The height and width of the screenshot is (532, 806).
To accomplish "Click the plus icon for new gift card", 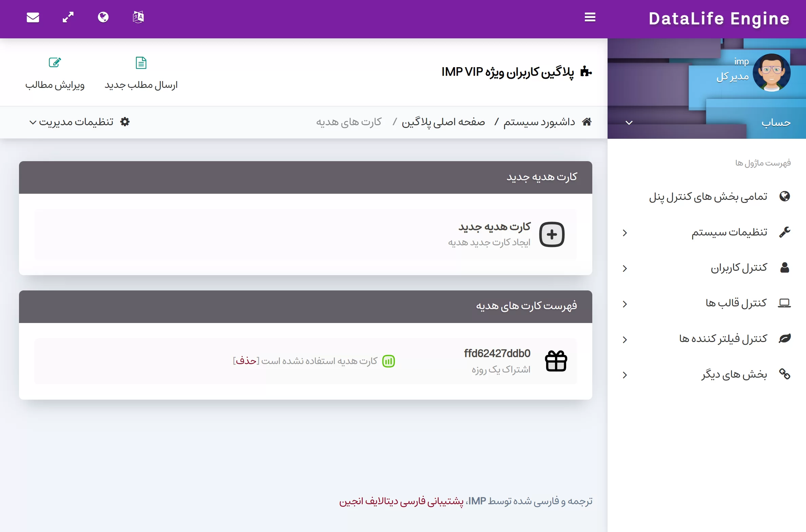I will [x=552, y=234].
